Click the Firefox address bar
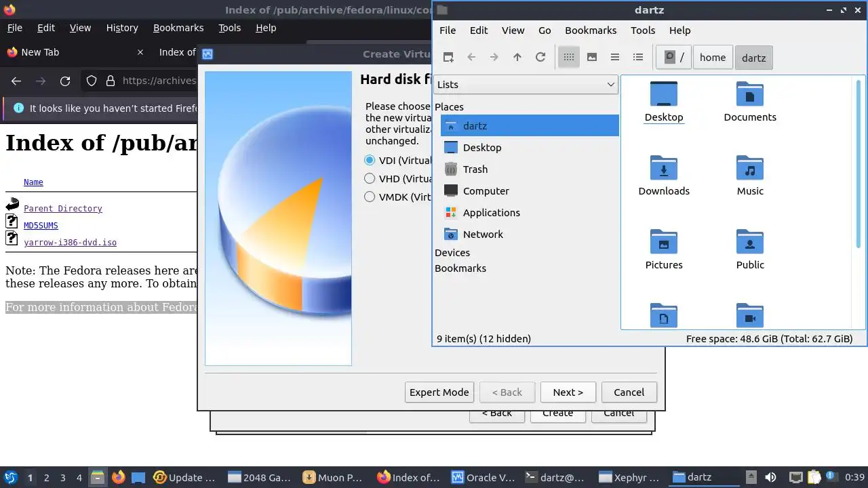Image resolution: width=868 pixels, height=488 pixels. click(159, 81)
